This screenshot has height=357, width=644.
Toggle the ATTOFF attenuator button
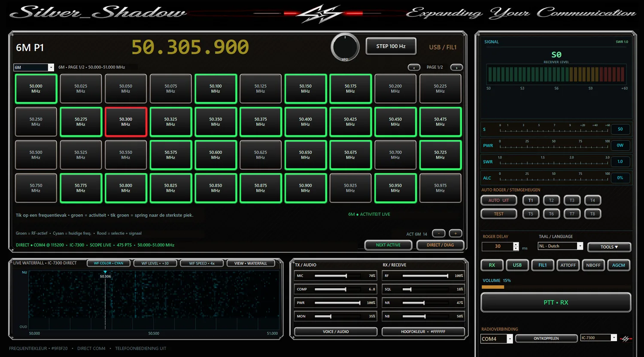click(568, 265)
